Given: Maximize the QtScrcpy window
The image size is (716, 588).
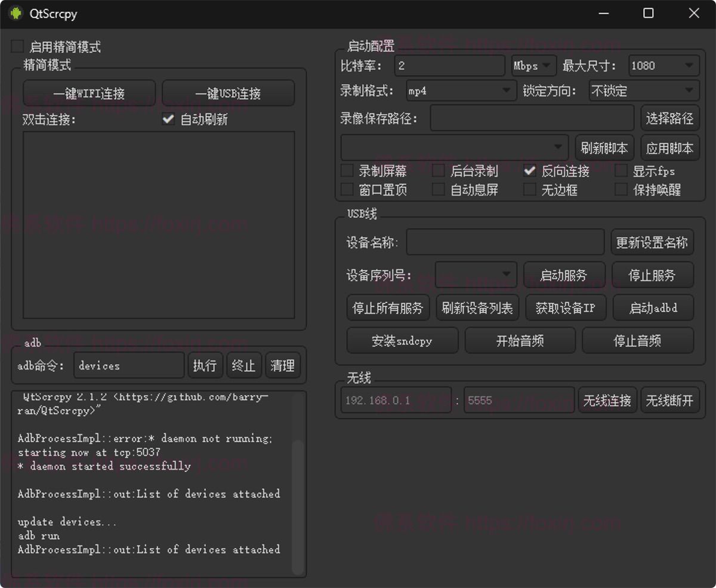Looking at the screenshot, I should point(648,13).
